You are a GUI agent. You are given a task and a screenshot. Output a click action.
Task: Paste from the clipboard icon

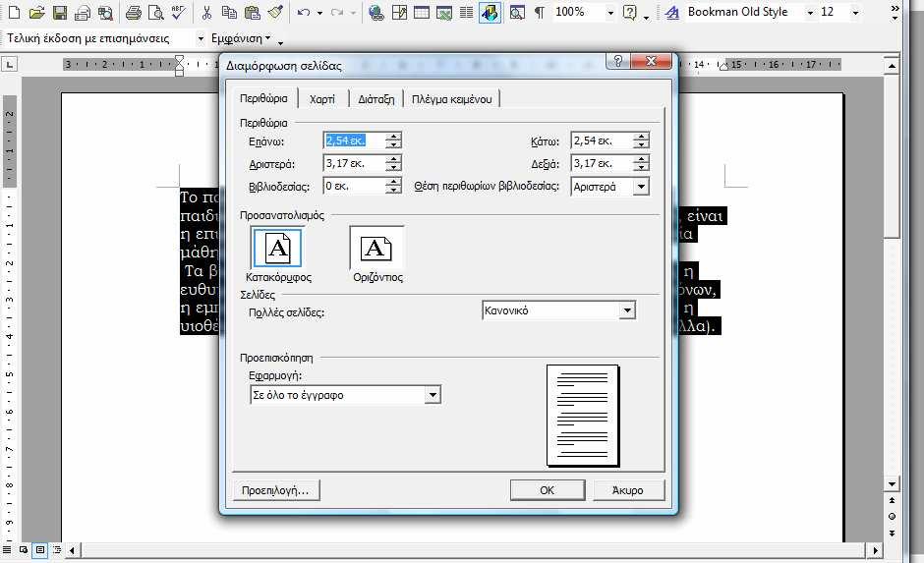[x=253, y=13]
